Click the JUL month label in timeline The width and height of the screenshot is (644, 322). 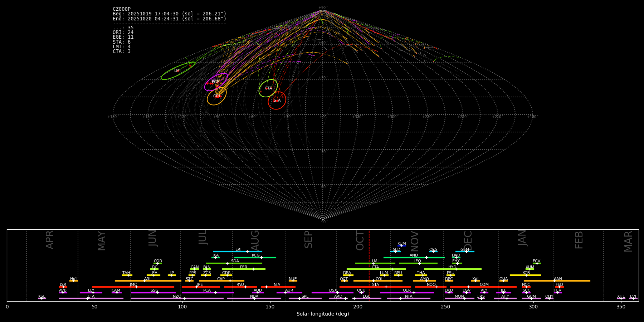point(203,237)
